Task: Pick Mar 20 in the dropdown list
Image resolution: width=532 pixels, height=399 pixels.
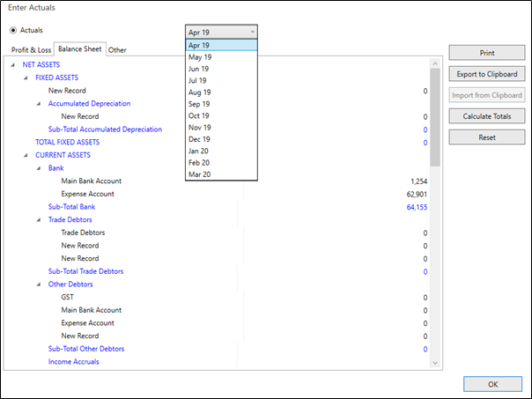Action: pos(221,174)
